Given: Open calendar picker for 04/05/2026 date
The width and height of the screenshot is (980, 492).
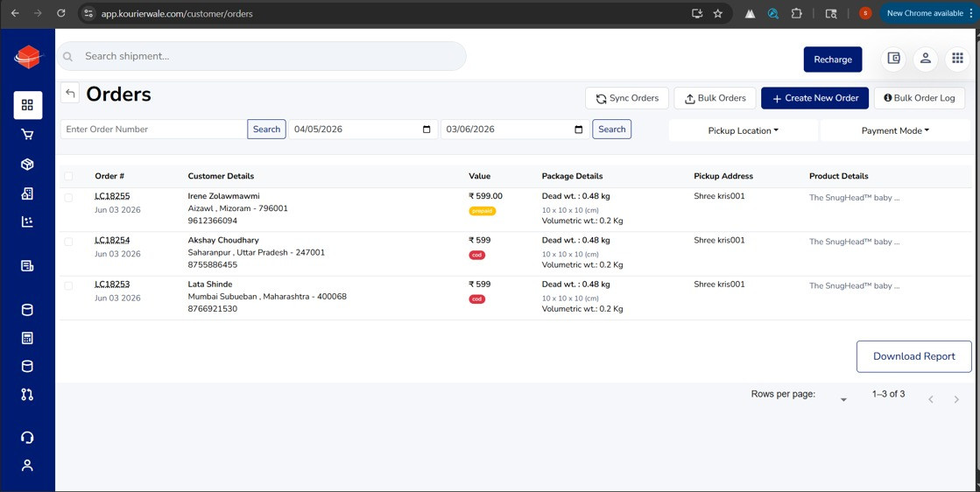Looking at the screenshot, I should (427, 130).
